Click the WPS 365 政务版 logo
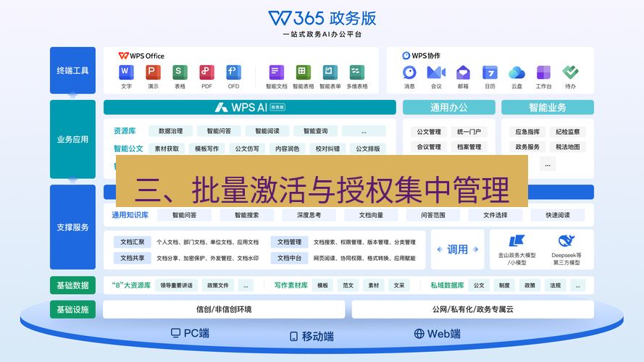Screen dimensions: 644x362 [x=322, y=18]
